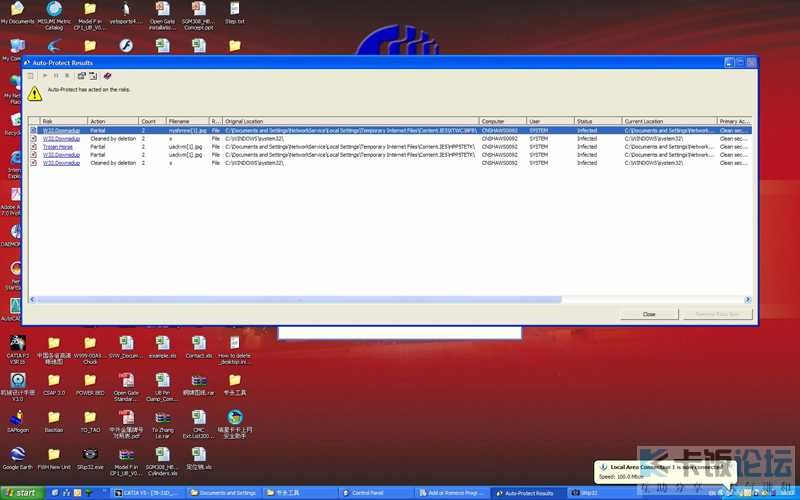Select the first W32.Downadup row with Partial action
The image size is (800, 500).
tap(61, 130)
